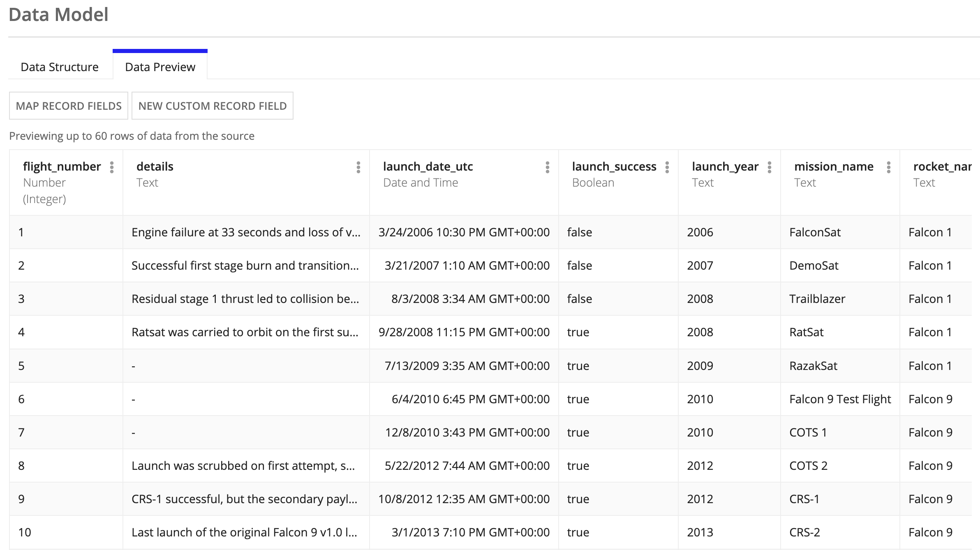The height and width of the screenshot is (550, 980).
Task: Open the flight_number column options menu
Action: 112,167
